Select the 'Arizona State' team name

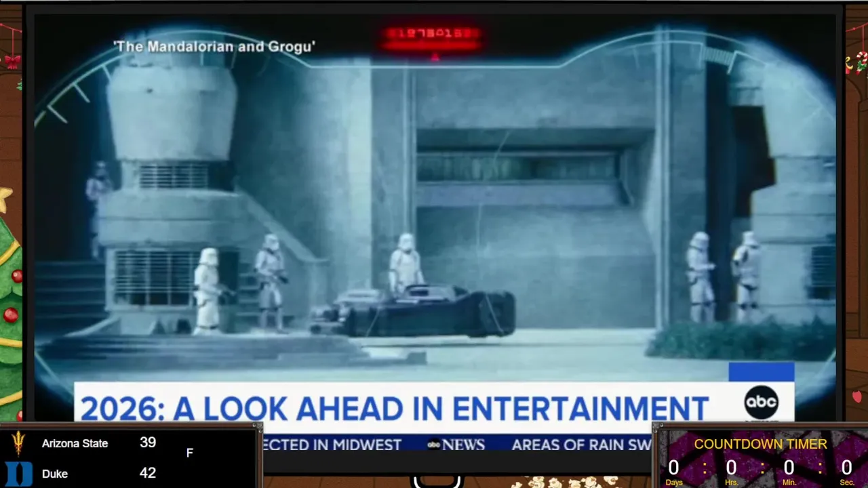coord(75,443)
